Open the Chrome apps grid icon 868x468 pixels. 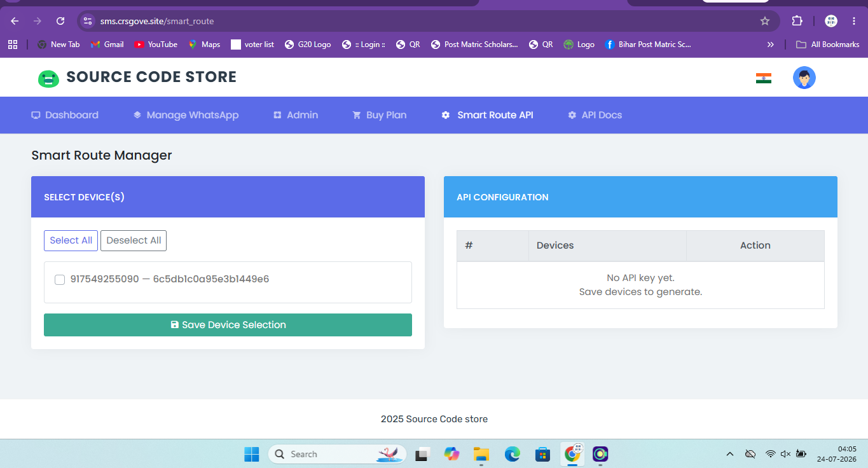point(12,45)
